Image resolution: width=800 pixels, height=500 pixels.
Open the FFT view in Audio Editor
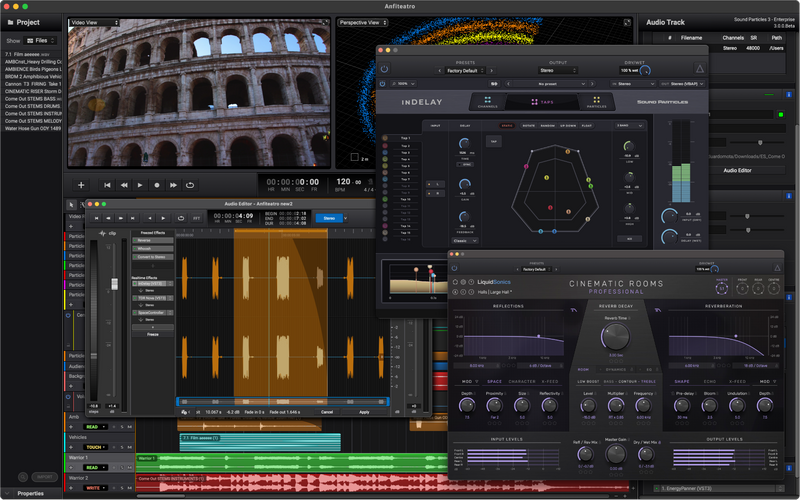(196, 217)
